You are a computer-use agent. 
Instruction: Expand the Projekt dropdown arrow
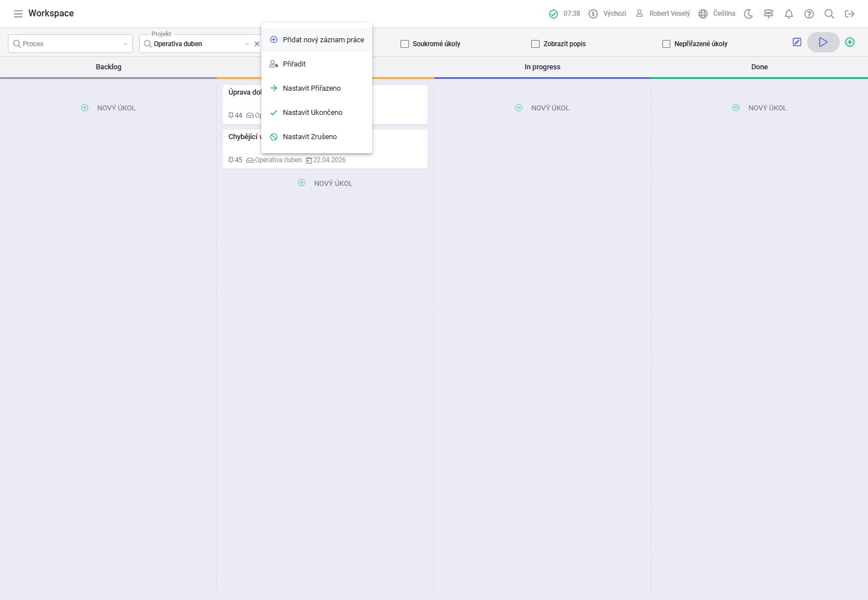point(247,44)
